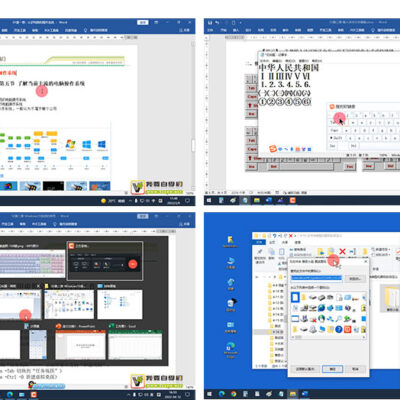This screenshot has width=400, height=400.
Task: Click the Save icon in Word's quick access toolbar
Action: 210,22
